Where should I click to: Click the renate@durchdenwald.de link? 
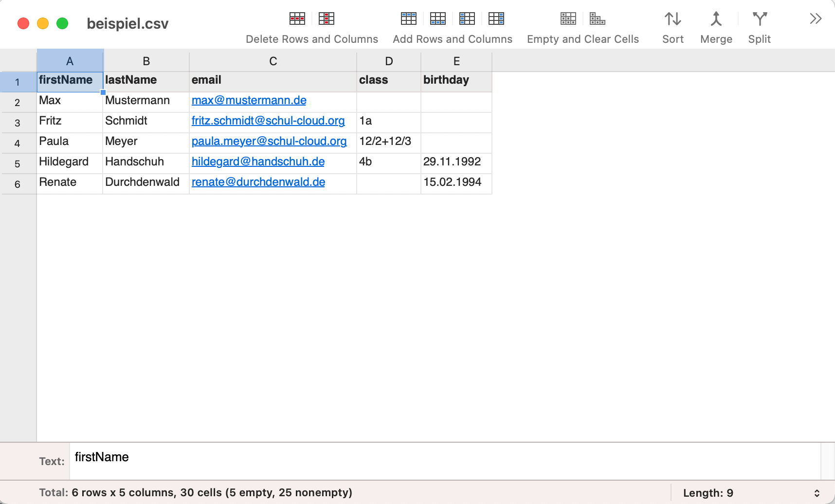[258, 182]
